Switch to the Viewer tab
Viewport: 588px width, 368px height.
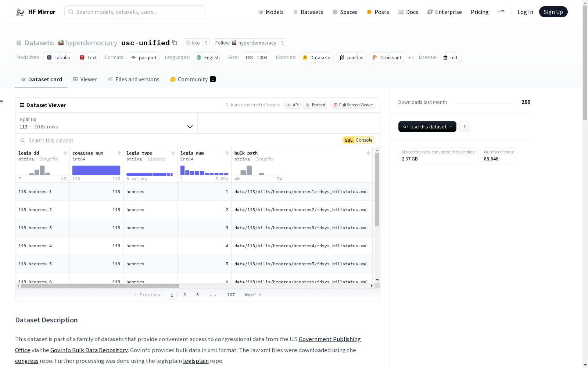click(85, 79)
